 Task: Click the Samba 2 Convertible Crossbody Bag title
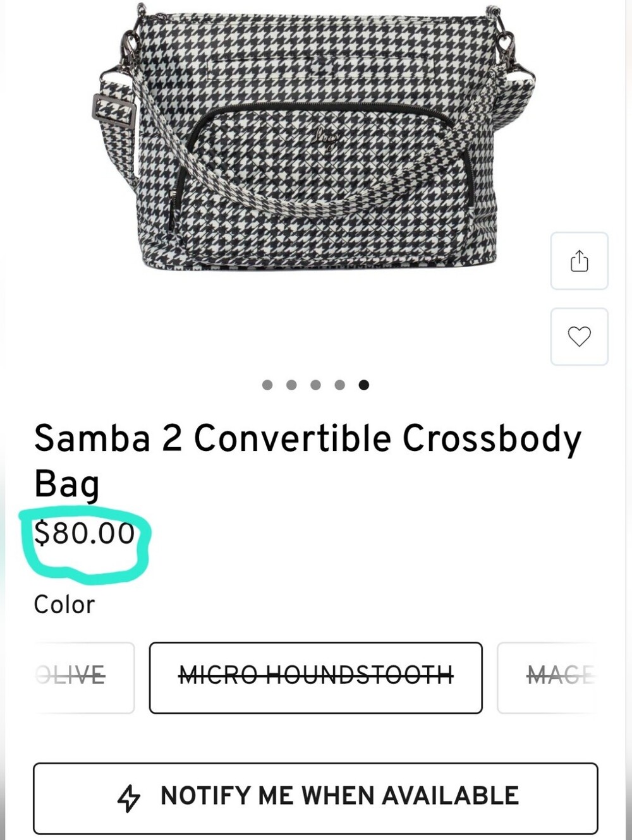click(308, 460)
